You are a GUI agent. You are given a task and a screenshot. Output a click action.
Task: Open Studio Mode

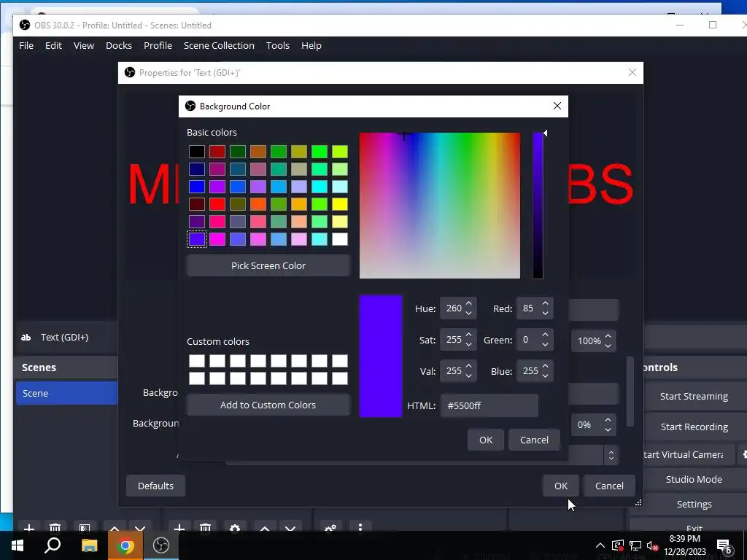point(693,479)
